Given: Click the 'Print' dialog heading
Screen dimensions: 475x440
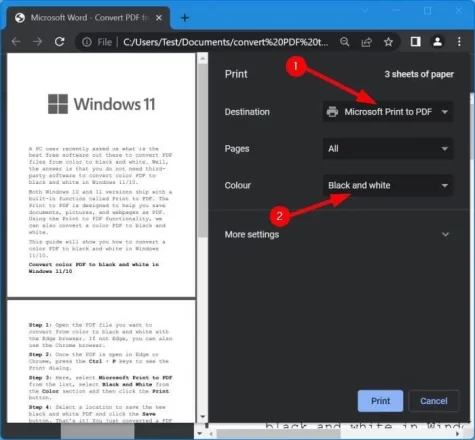Looking at the screenshot, I should pyautogui.click(x=236, y=74).
